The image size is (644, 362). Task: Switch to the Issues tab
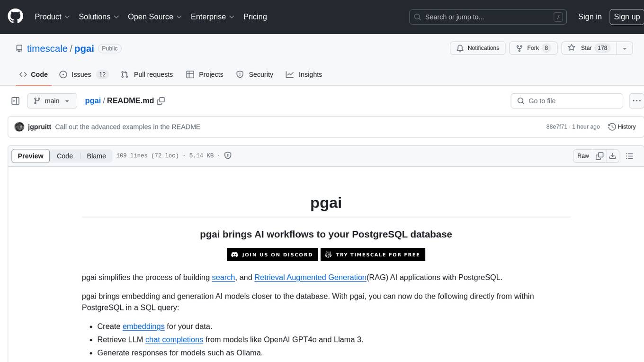point(84,74)
